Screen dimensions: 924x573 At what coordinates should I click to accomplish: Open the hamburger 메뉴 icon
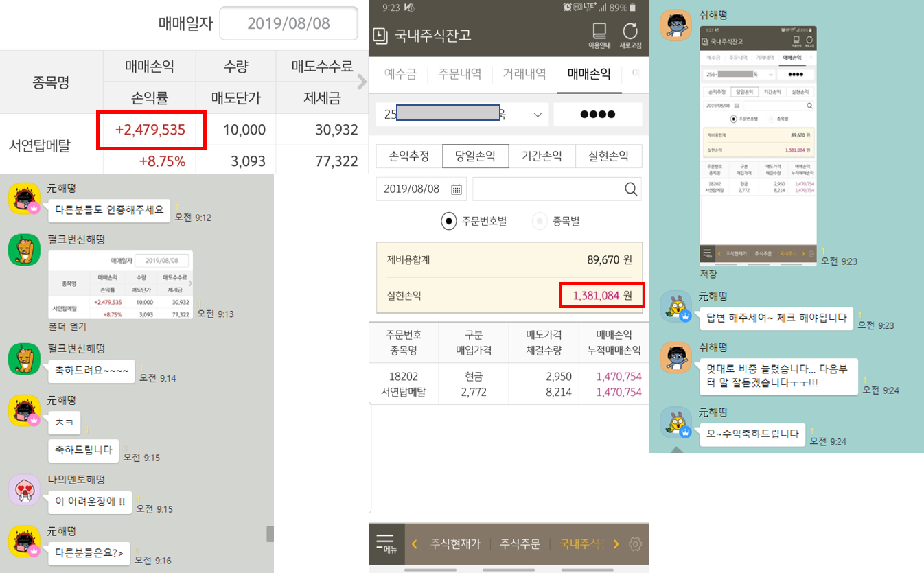(385, 543)
